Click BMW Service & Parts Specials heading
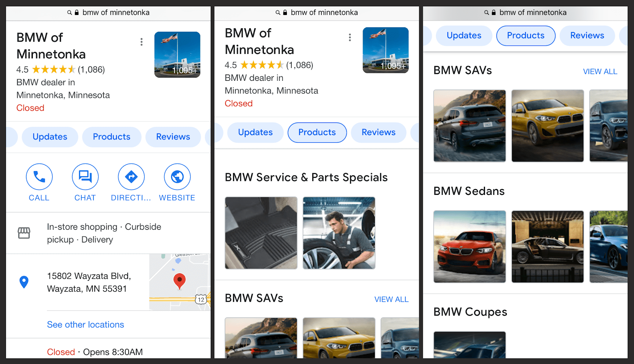Screen dimensions: 634x364 click(306, 177)
